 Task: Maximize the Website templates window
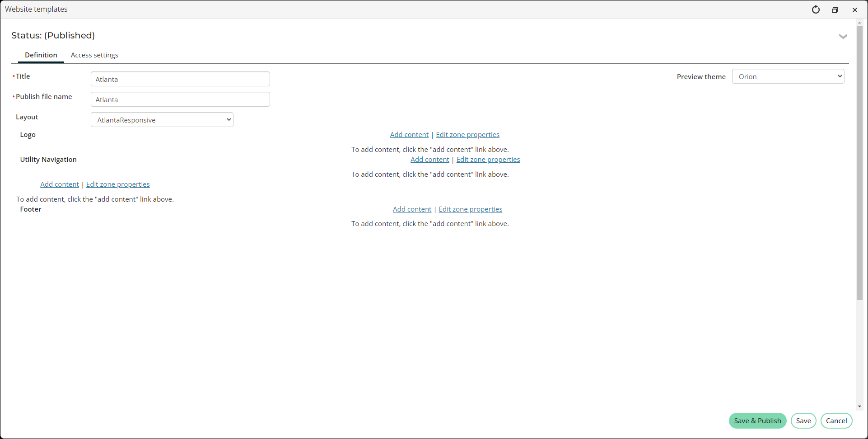click(x=835, y=10)
